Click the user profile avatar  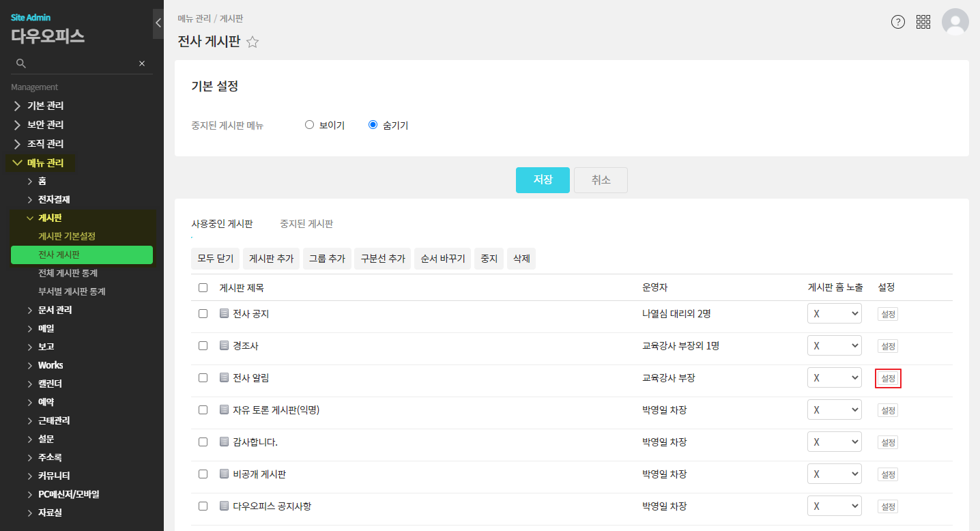click(x=955, y=22)
